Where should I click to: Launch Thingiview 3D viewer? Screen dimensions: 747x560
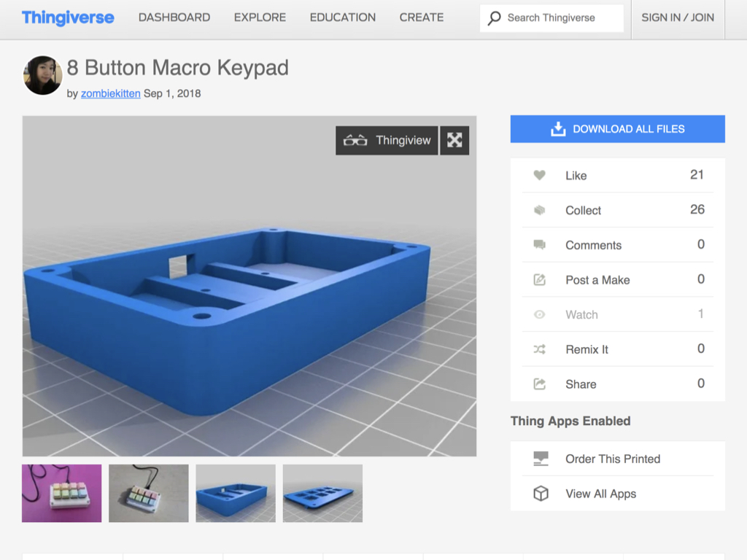(x=387, y=141)
